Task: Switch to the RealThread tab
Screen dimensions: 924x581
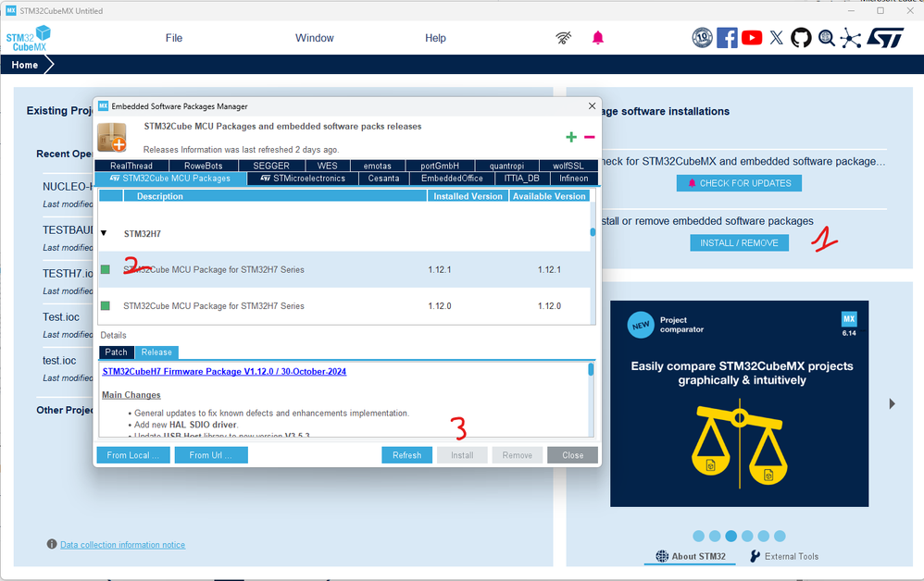Action: pos(131,166)
